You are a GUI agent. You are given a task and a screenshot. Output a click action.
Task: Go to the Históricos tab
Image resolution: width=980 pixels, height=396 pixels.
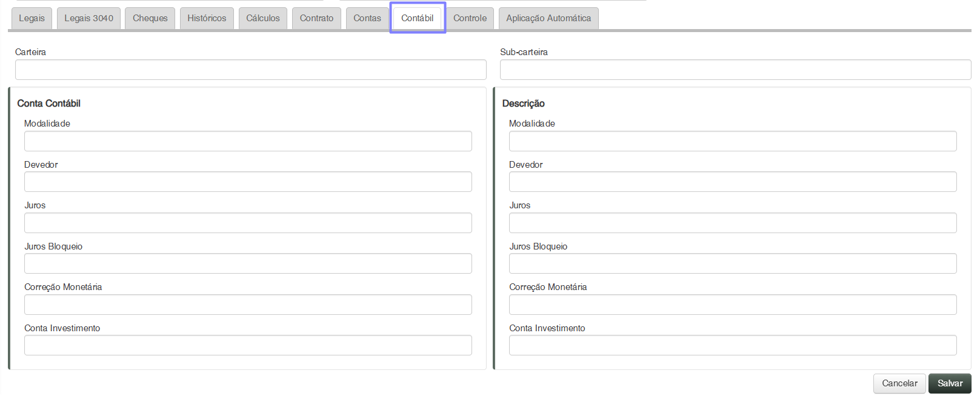207,18
